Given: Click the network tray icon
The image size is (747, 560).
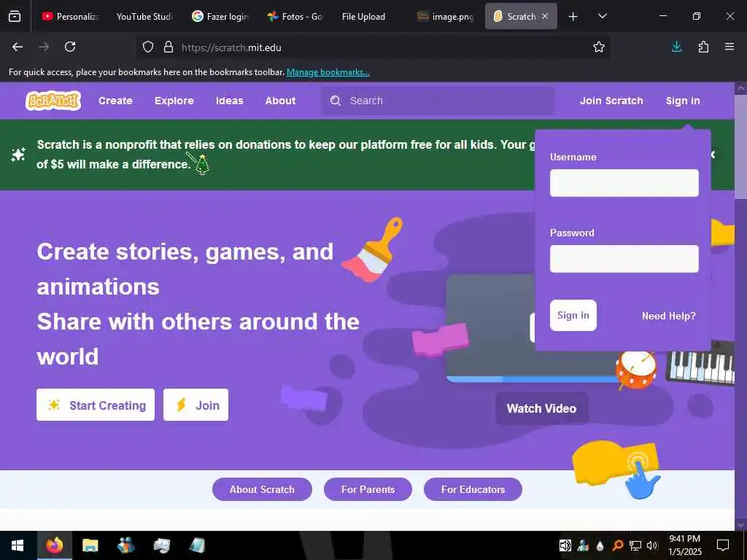Looking at the screenshot, I should [x=635, y=545].
